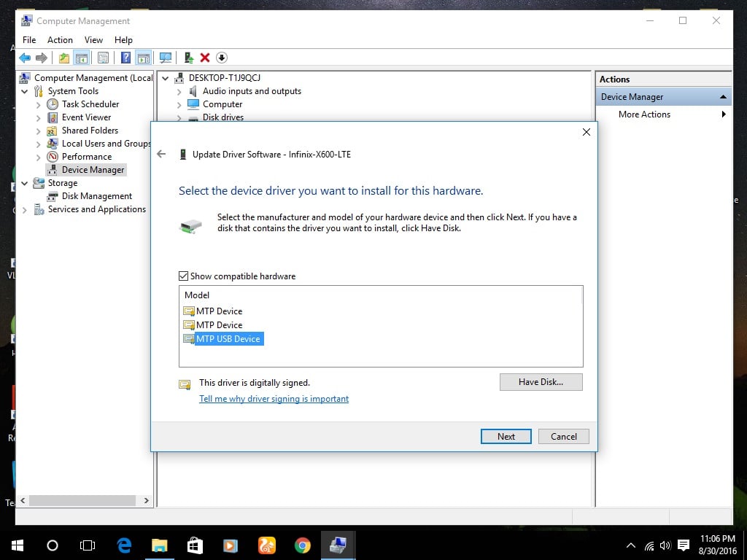Viewport: 747px width, 560px height.
Task: Open Microsoft Edge from taskbar
Action: (124, 545)
